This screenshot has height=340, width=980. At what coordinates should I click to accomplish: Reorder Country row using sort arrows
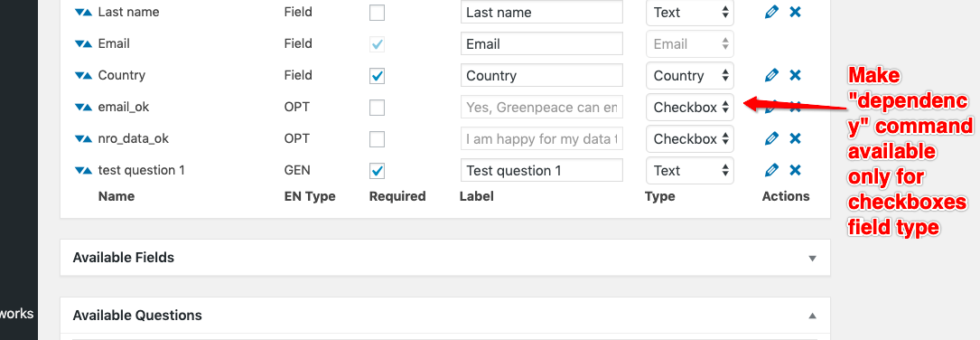(x=83, y=75)
